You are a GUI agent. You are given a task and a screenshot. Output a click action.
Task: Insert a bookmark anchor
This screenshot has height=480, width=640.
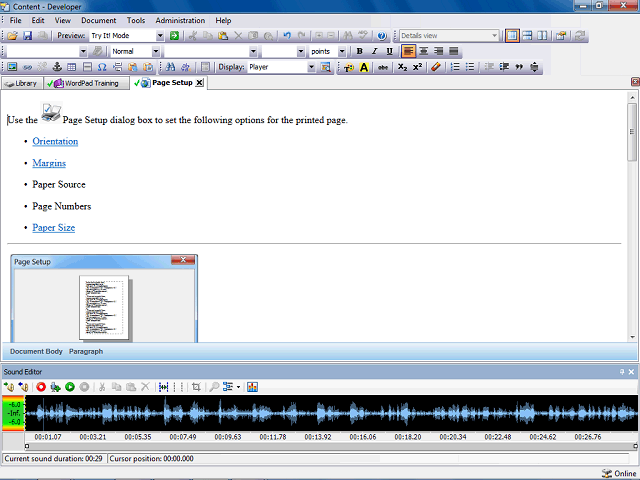pyautogui.click(x=57, y=67)
